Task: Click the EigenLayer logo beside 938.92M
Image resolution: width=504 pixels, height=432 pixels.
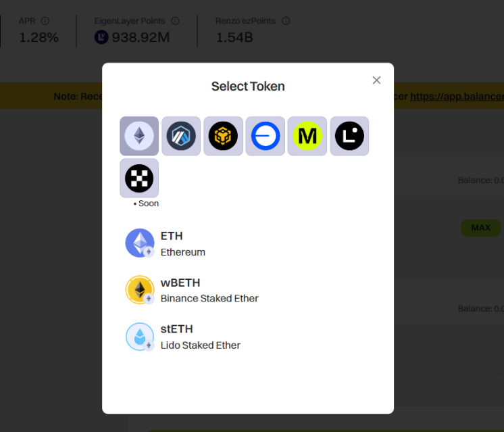Action: [101, 37]
